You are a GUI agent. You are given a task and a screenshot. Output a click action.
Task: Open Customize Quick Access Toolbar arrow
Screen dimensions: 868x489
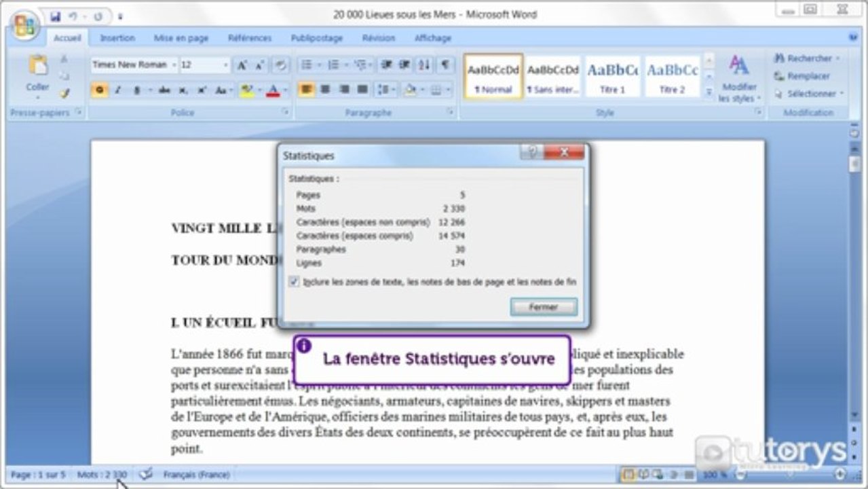(120, 16)
